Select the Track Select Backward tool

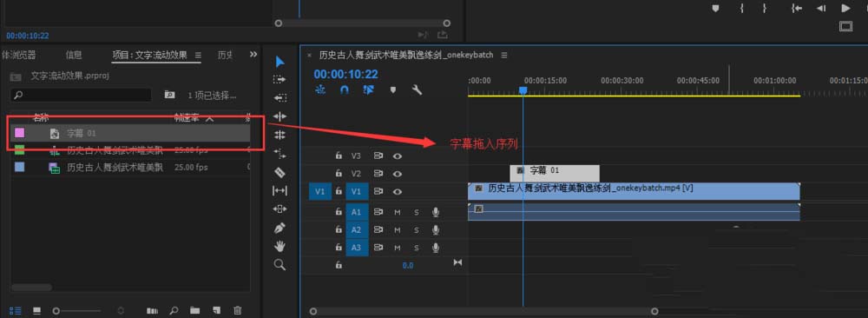click(279, 98)
